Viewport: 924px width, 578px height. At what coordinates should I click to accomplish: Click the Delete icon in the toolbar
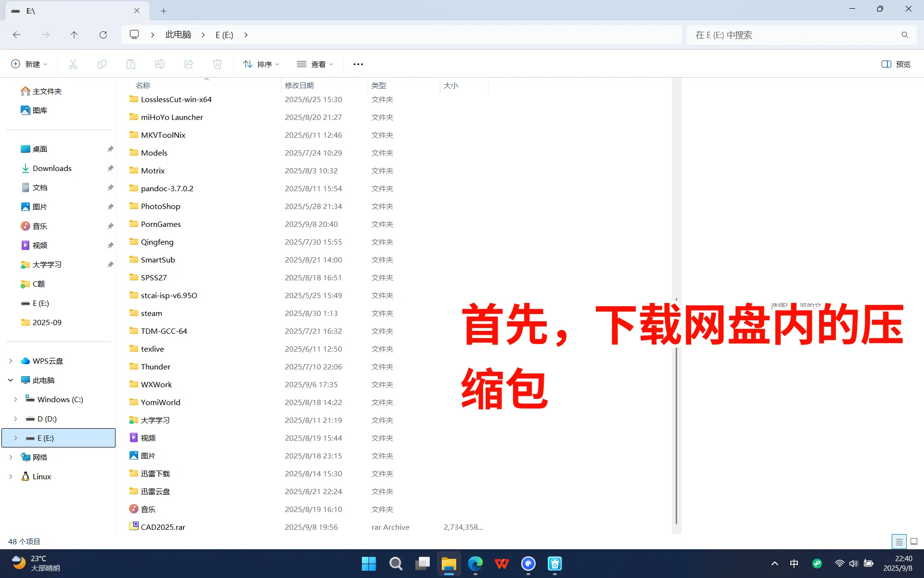[x=217, y=64]
